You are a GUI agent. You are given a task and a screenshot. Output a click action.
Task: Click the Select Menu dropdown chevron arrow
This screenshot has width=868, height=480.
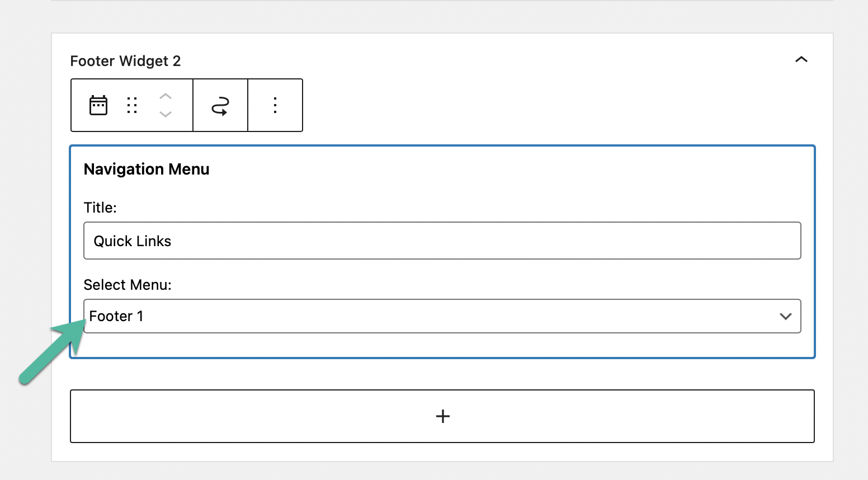786,317
